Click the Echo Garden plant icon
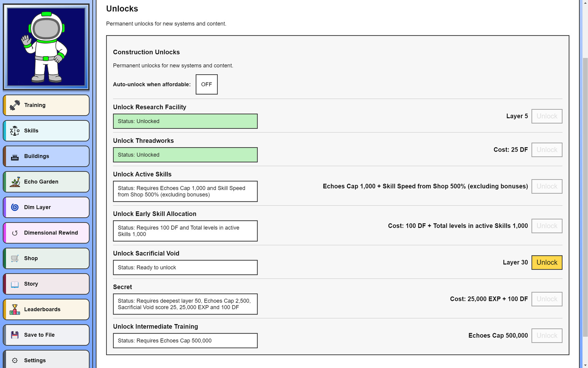The width and height of the screenshot is (588, 368). [x=15, y=182]
